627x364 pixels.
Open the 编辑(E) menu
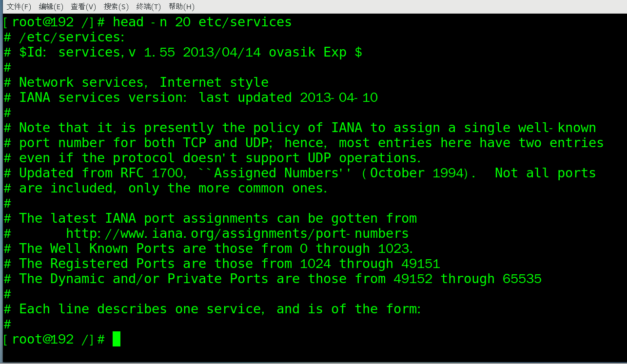pyautogui.click(x=51, y=6)
